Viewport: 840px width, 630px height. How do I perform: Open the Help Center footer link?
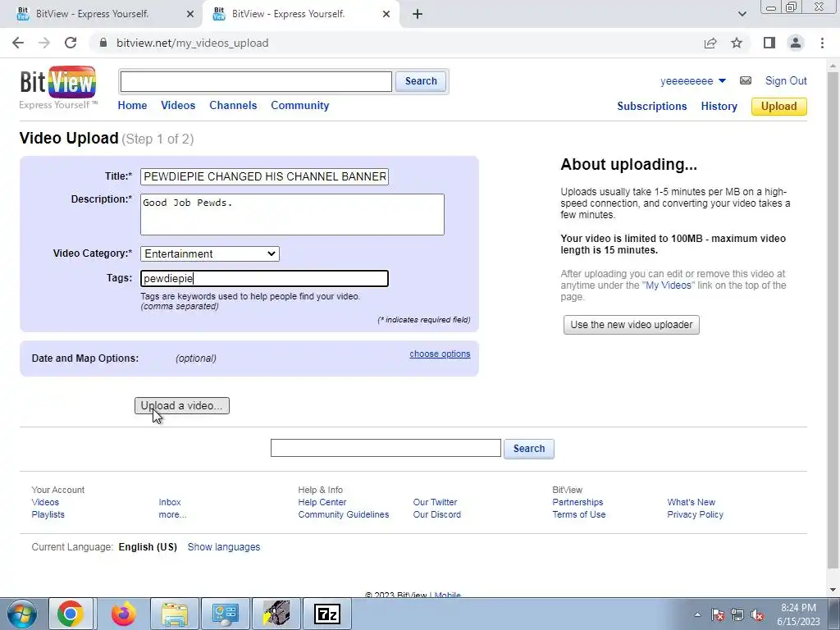point(322,502)
